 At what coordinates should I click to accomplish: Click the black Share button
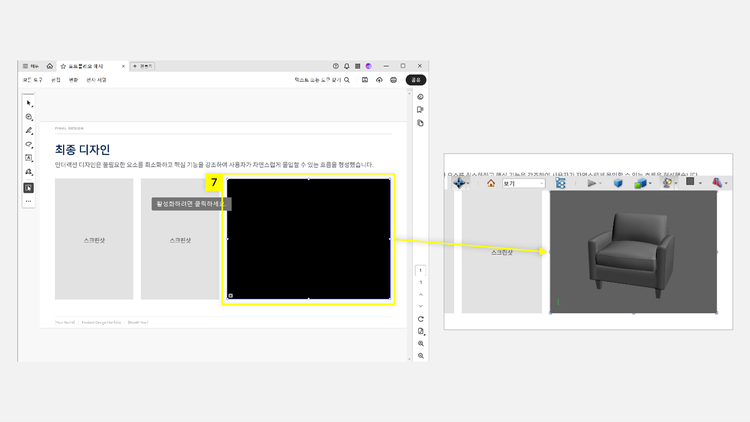(x=416, y=80)
